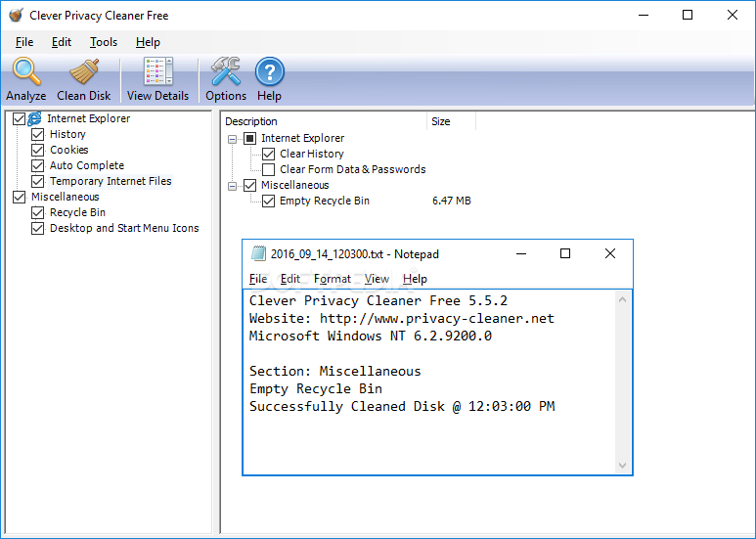
Task: Open the Notepad Format menu
Action: click(333, 279)
